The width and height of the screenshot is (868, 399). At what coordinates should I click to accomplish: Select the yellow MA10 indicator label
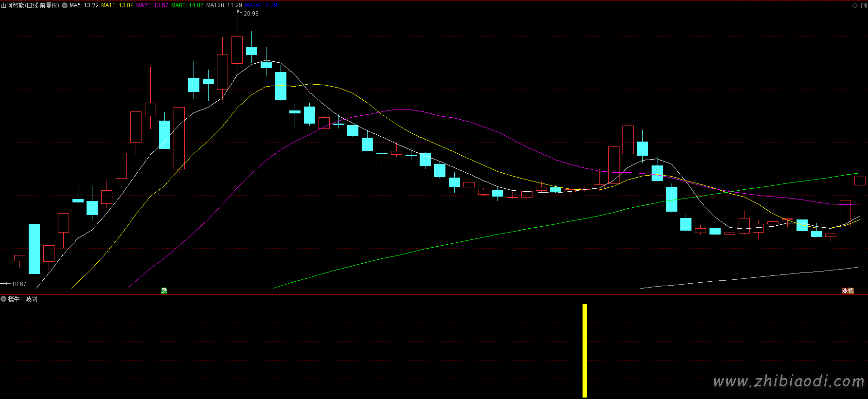117,5
